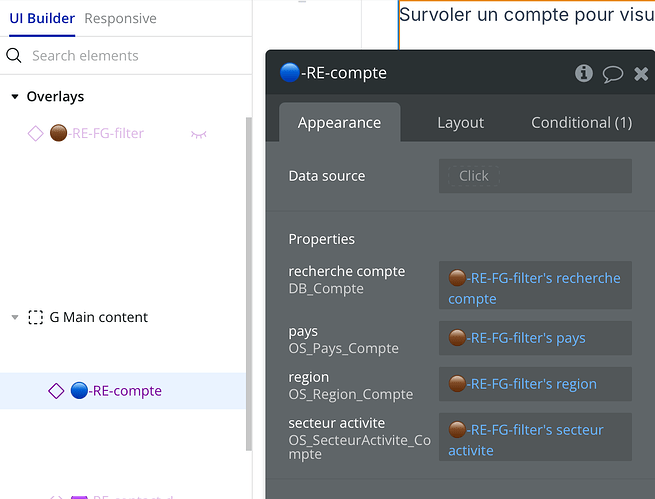Click the search magnifier icon
Viewport: 655px width, 499px height.
click(14, 56)
